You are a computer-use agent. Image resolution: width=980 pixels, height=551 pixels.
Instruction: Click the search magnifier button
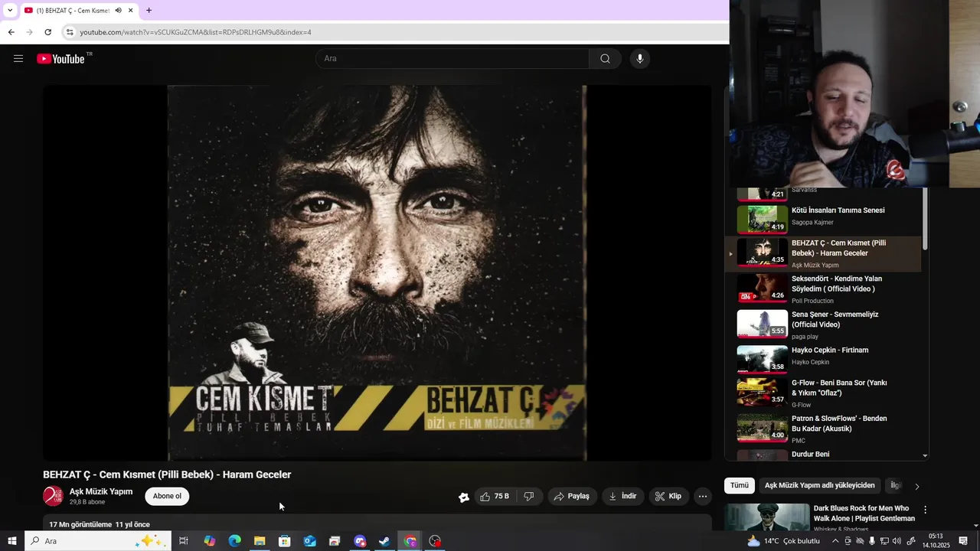pos(605,58)
